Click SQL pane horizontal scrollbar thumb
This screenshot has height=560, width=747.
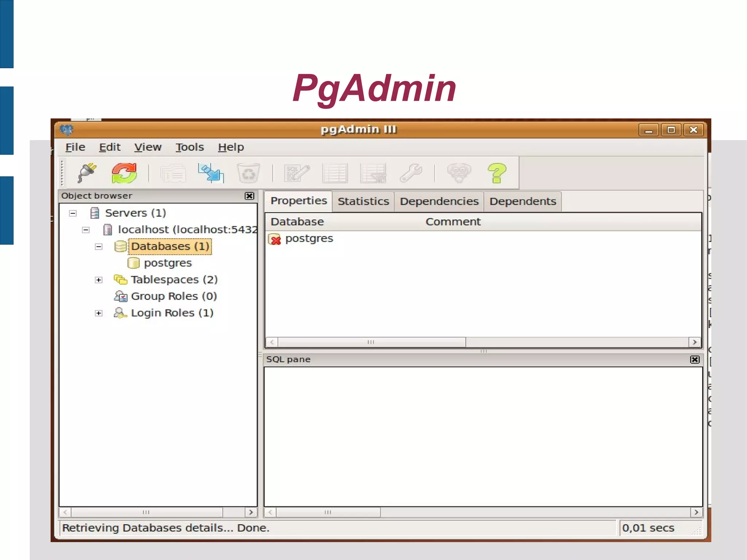328,512
